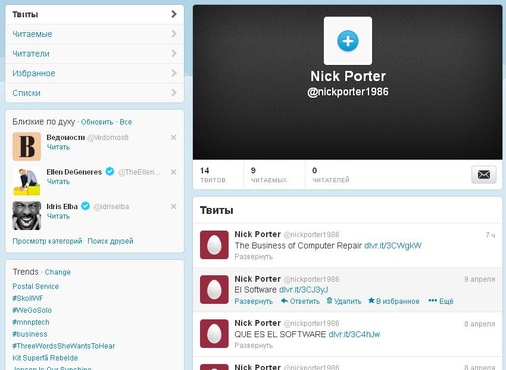Open Поиск друзей link
The image size is (506, 370).
[x=110, y=241]
